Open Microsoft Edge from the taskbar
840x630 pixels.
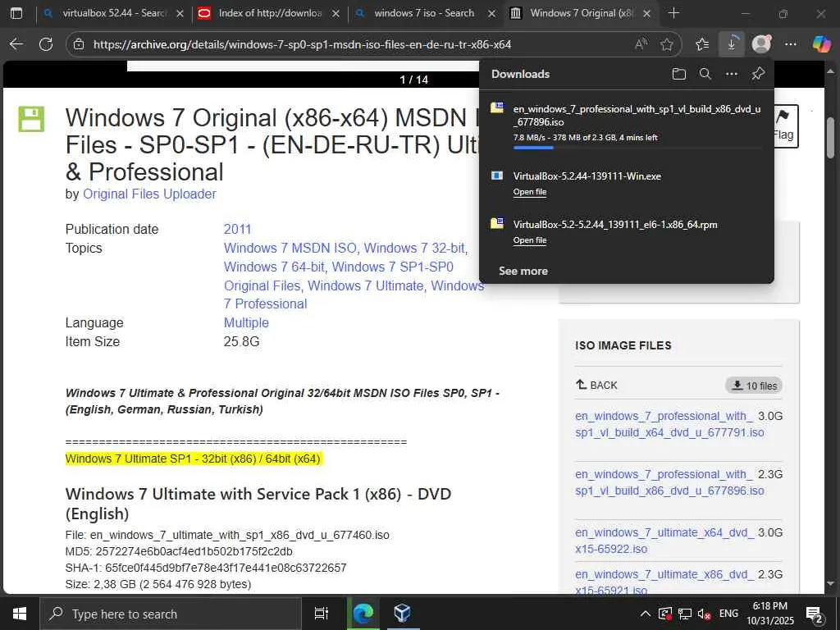coord(363,614)
